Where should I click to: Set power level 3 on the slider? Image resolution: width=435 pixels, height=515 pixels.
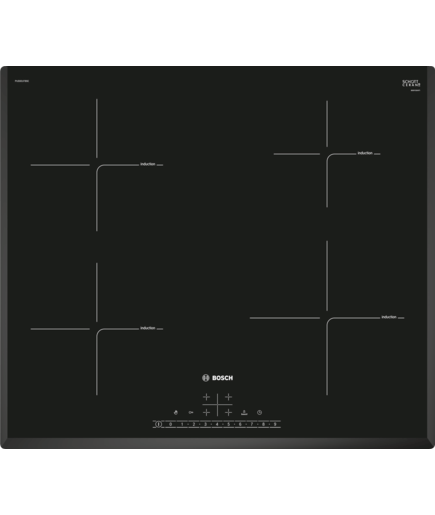(x=205, y=424)
